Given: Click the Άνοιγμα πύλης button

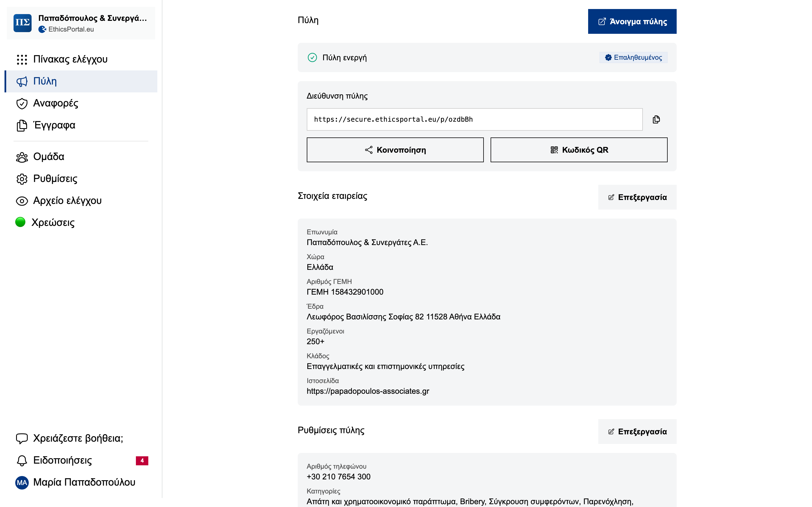Looking at the screenshot, I should point(632,21).
